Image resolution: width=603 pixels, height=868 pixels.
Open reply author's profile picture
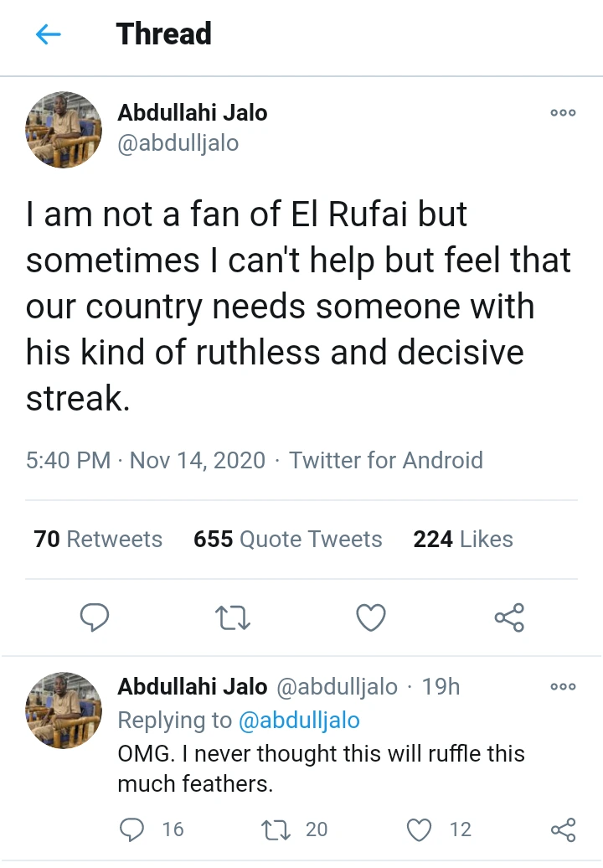(x=64, y=709)
